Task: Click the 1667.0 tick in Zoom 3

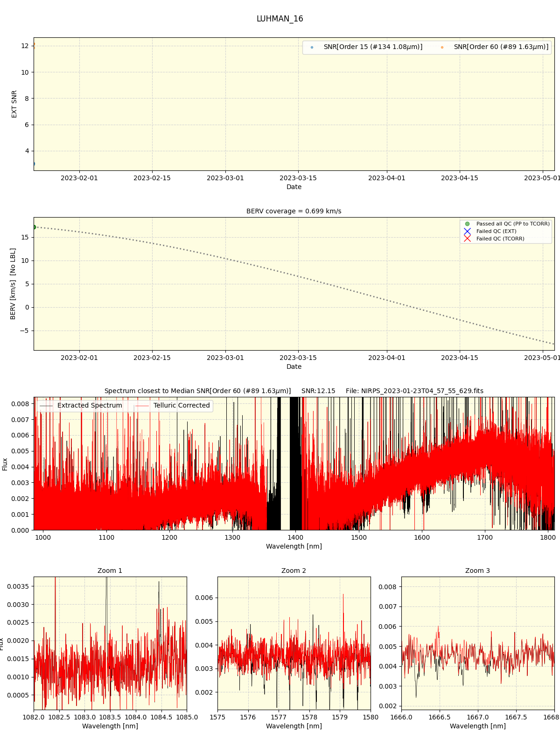Action: 478,717
